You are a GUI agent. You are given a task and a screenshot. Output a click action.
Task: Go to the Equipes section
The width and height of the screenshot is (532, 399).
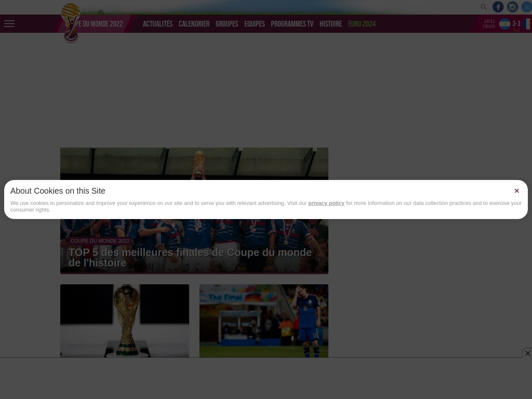[254, 24]
